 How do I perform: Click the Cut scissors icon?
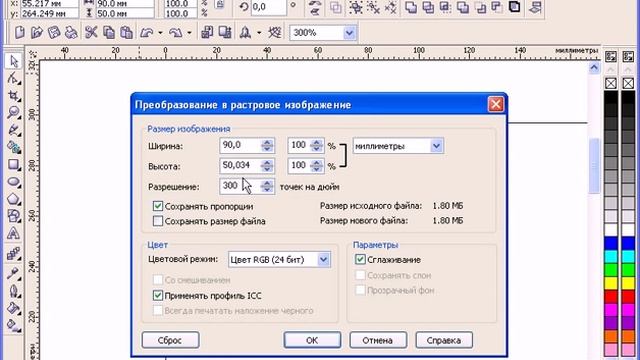click(91, 33)
